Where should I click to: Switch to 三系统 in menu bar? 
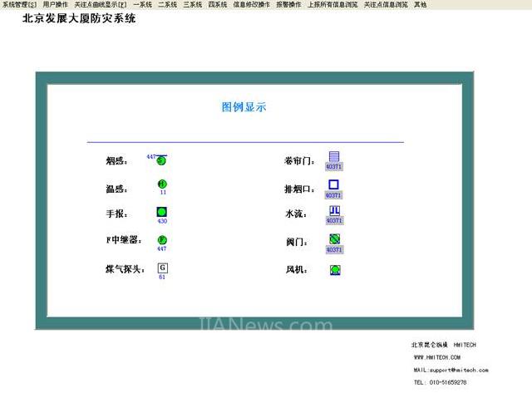(192, 5)
